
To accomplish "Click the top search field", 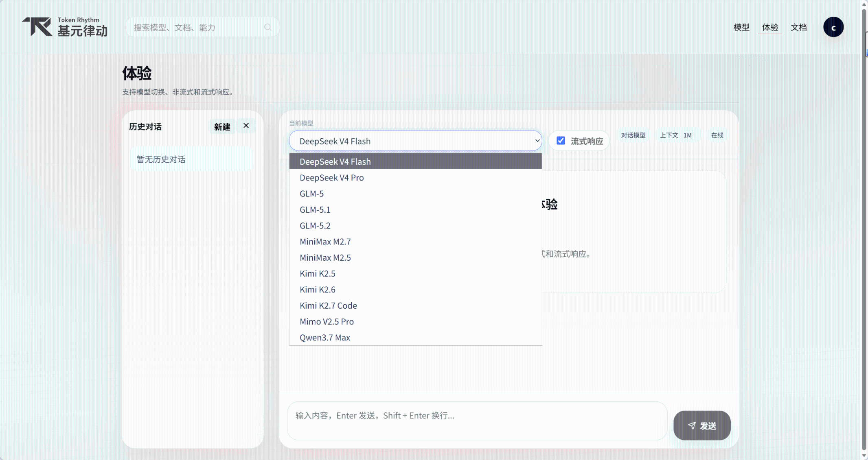I will (202, 27).
